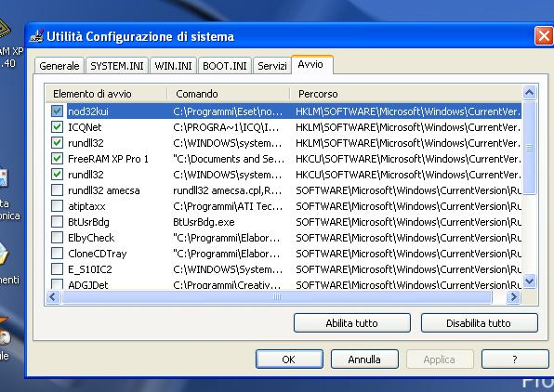The width and height of the screenshot is (554, 392).
Task: Click the vertical scrollbar up arrow
Action: click(x=529, y=93)
